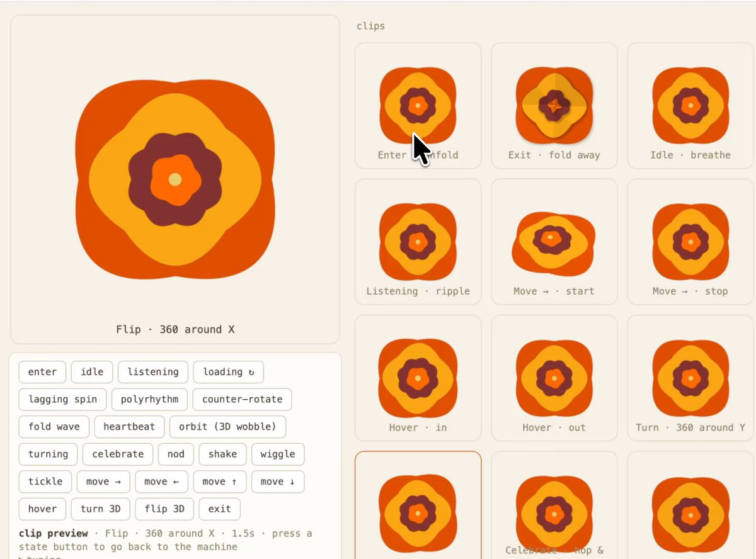Trigger the "turning" state
756x559 pixels.
[x=49, y=454]
